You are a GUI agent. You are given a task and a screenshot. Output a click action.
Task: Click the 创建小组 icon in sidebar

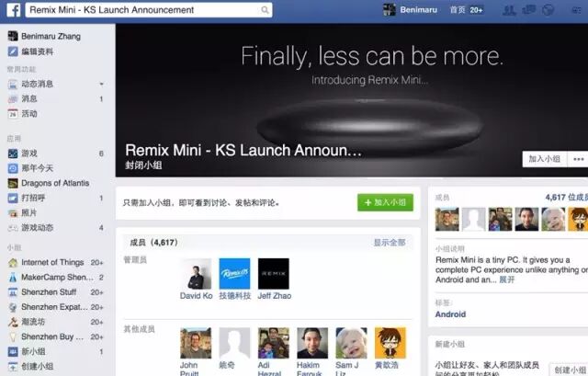coord(13,366)
